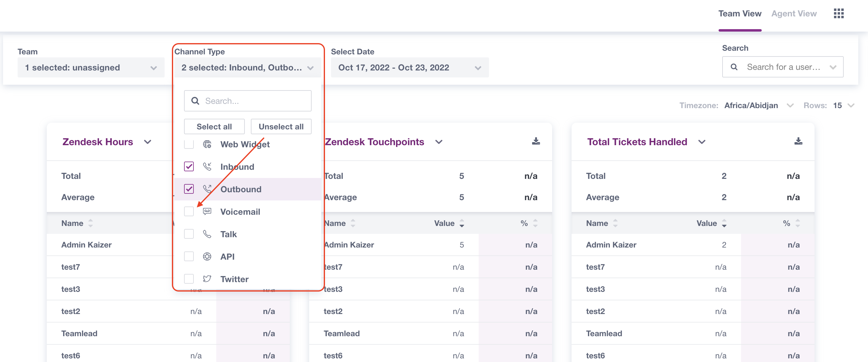The height and width of the screenshot is (362, 868).
Task: Select the Twitter channel option
Action: tap(247, 279)
